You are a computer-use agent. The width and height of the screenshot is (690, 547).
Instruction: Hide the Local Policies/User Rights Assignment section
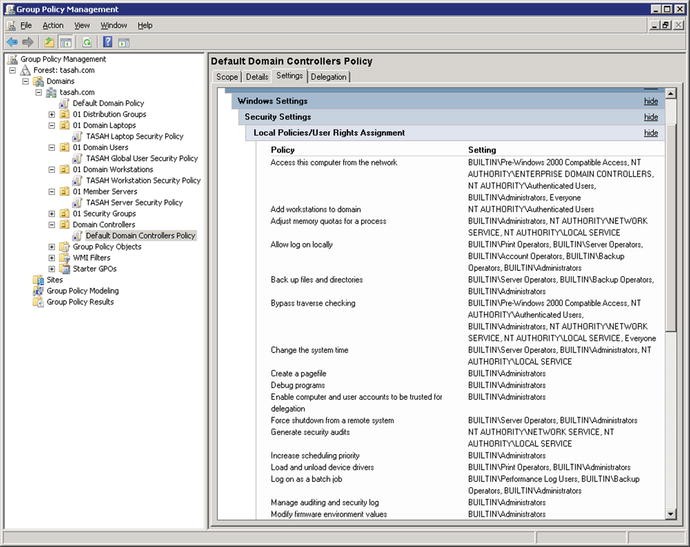651,133
